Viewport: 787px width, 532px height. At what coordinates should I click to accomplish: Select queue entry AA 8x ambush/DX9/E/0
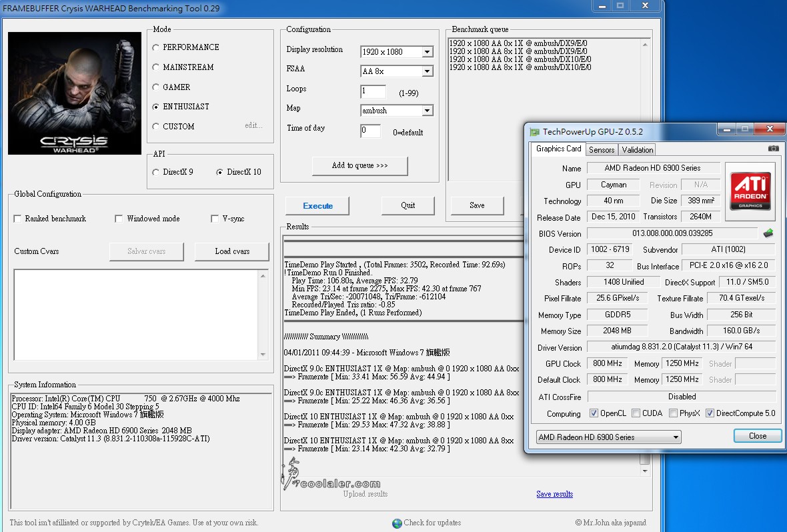click(518, 51)
